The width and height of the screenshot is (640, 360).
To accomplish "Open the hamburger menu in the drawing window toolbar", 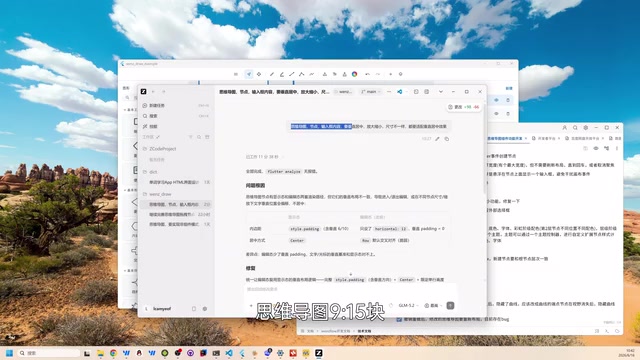I will click(236, 74).
